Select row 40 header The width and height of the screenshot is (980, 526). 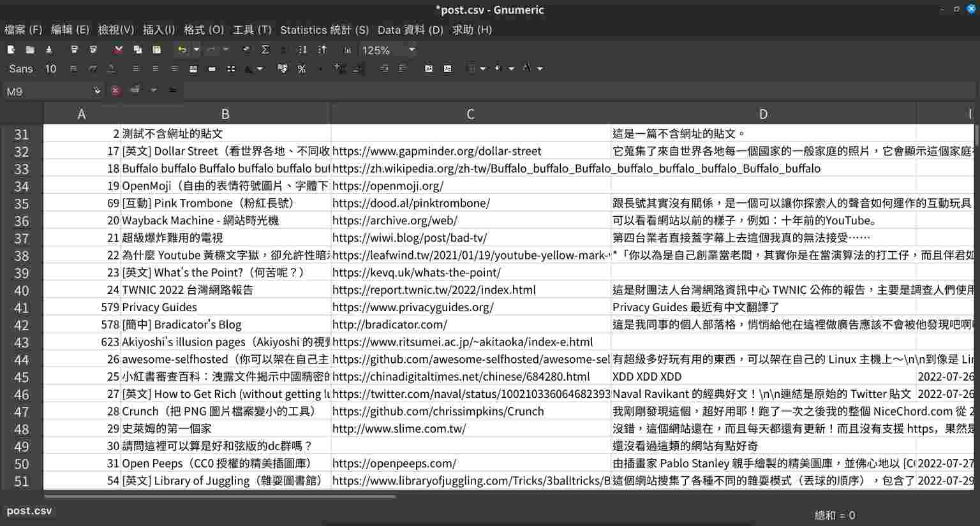click(22, 290)
